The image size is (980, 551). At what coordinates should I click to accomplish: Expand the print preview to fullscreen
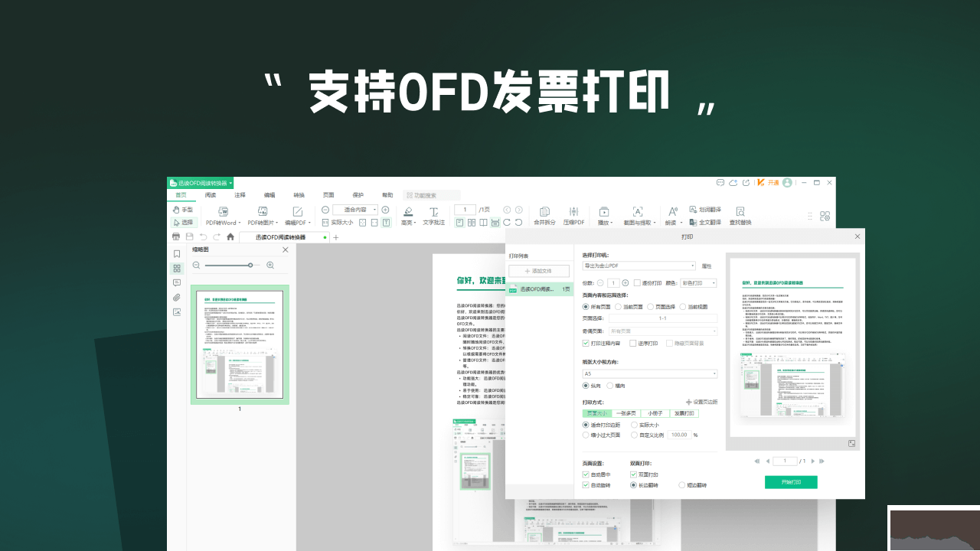(851, 443)
